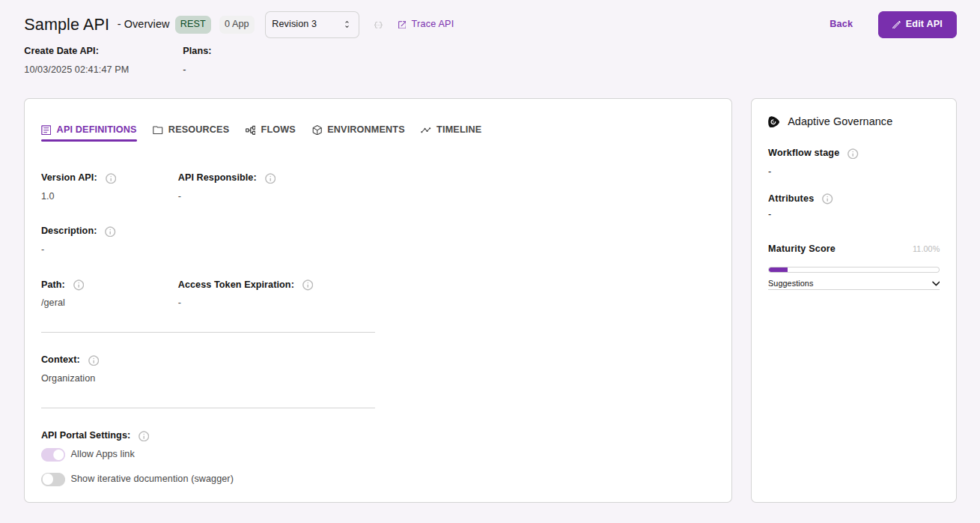Click the Edit API button
This screenshot has width=980, height=523.
[x=917, y=24]
